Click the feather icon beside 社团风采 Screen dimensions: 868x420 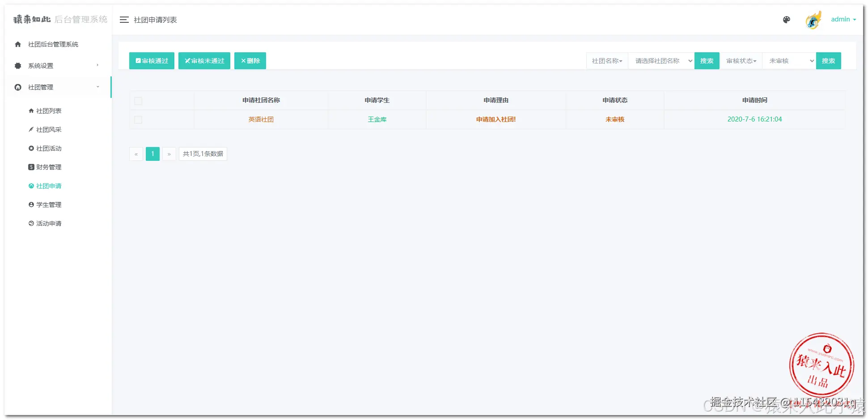[x=31, y=130]
